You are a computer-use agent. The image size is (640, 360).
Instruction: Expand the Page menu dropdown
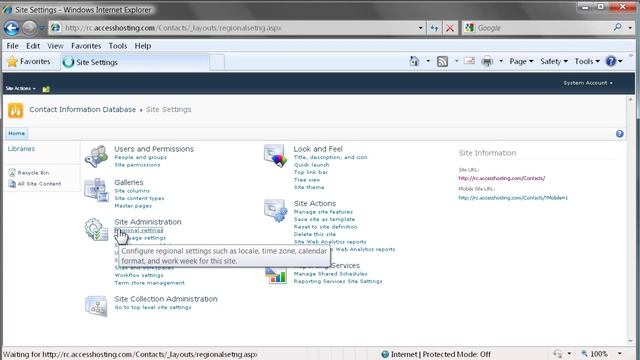tap(521, 61)
